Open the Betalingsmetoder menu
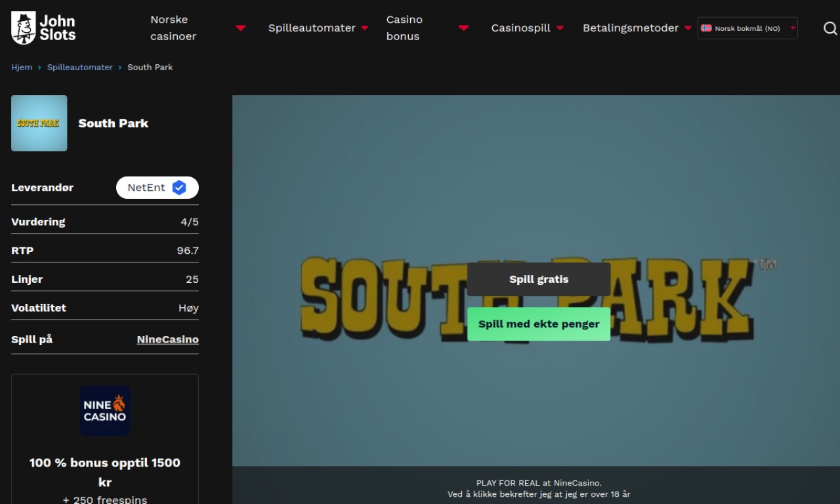 point(631,28)
